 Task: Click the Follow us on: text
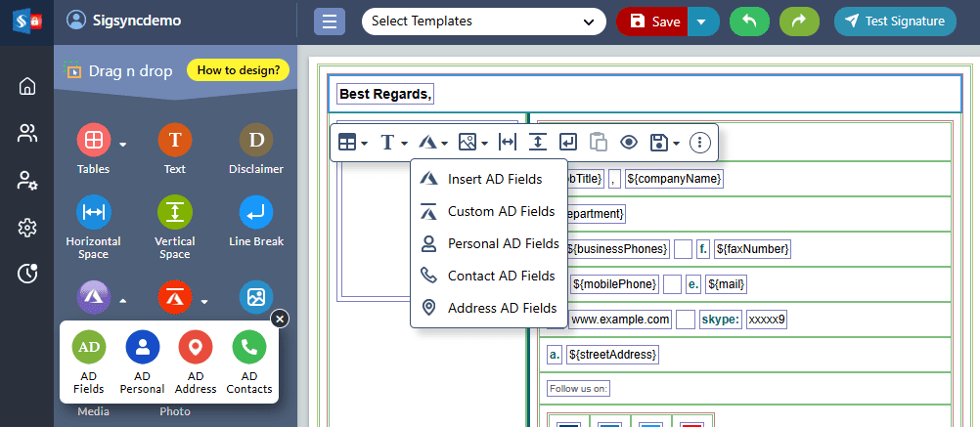click(x=578, y=389)
